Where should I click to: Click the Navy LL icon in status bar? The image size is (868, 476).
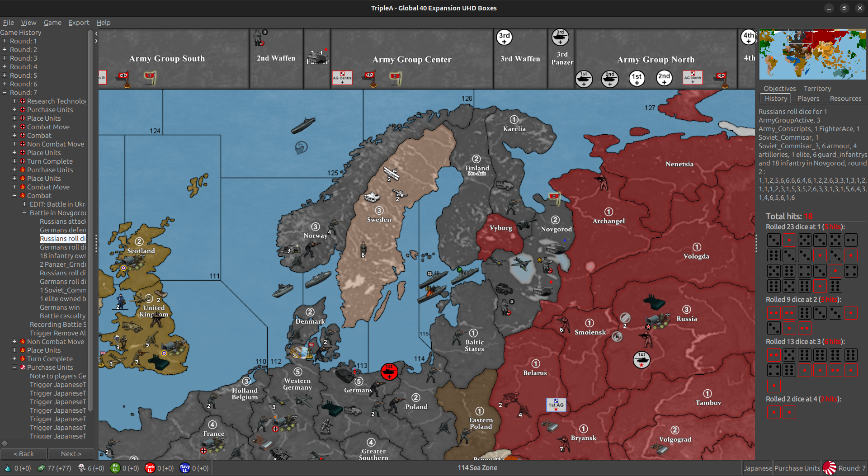click(184, 468)
